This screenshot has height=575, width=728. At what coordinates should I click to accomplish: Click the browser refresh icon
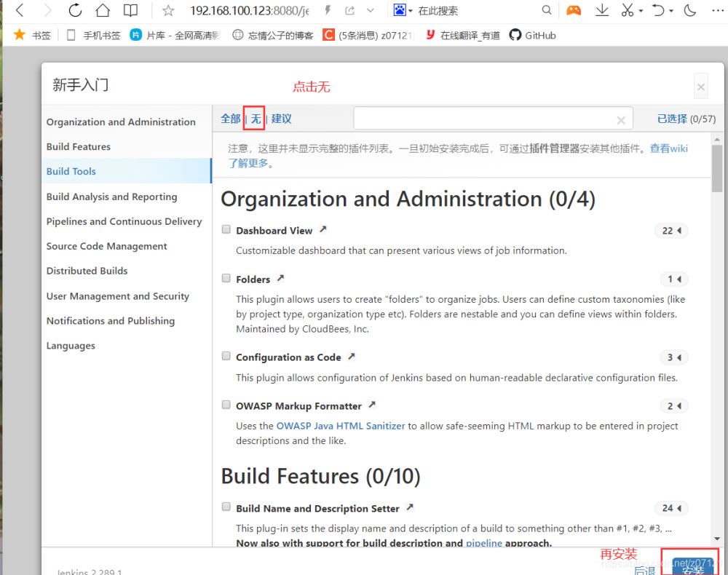click(75, 10)
